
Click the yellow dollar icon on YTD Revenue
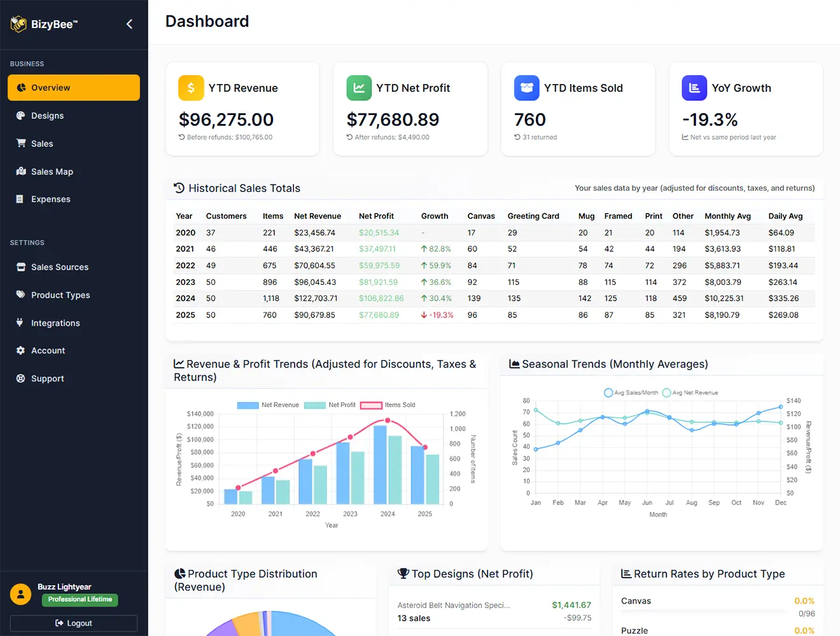[190, 88]
